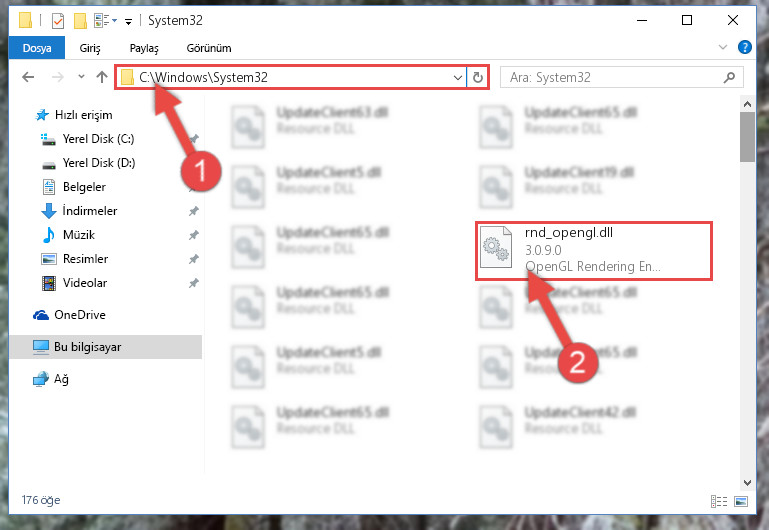The image size is (769, 530).
Task: Open the Görünüm ribbon tab
Action: point(209,48)
